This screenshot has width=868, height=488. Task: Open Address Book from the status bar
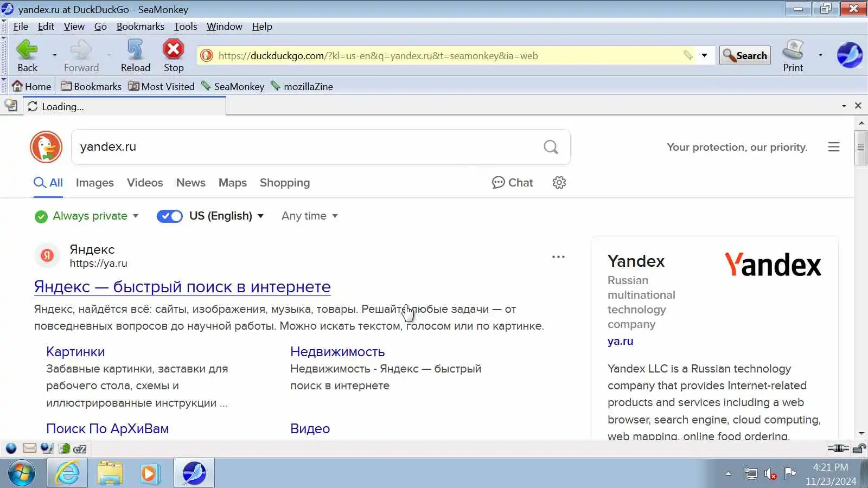(65, 448)
